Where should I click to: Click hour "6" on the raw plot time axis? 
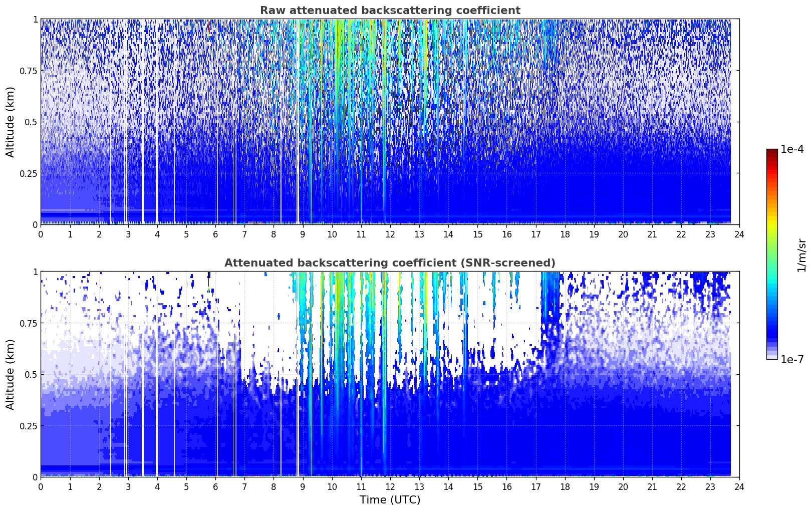(215, 234)
